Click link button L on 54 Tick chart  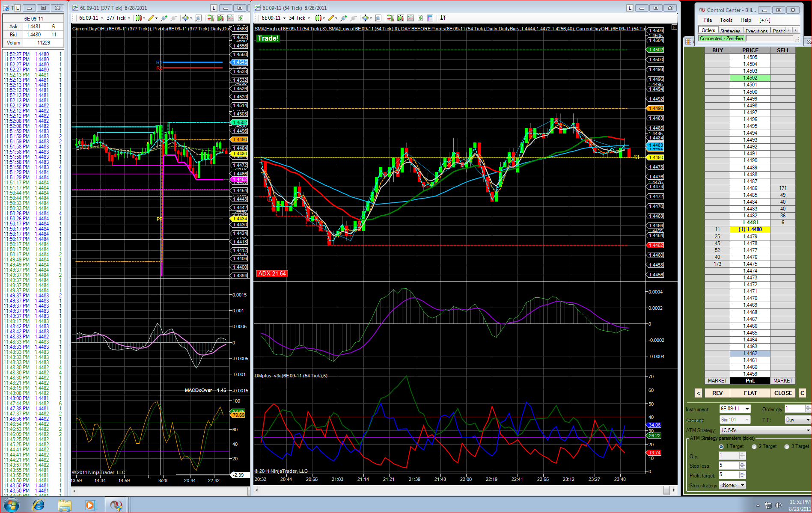coord(630,8)
